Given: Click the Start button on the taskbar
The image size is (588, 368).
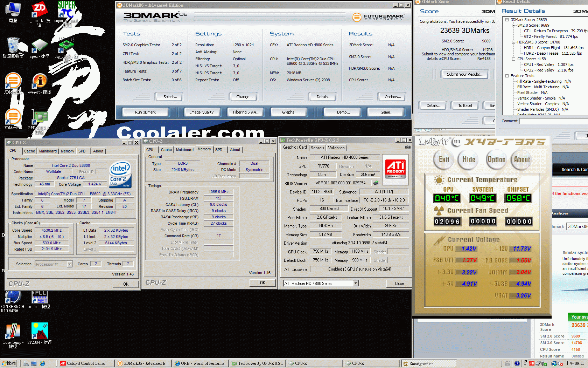Looking at the screenshot, I should point(9,363).
